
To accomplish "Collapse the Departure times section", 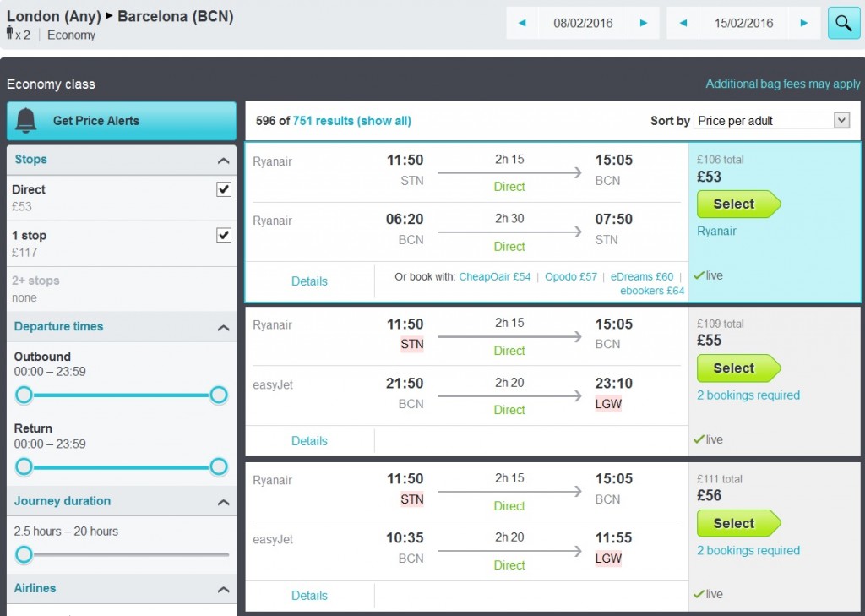I will [223, 328].
